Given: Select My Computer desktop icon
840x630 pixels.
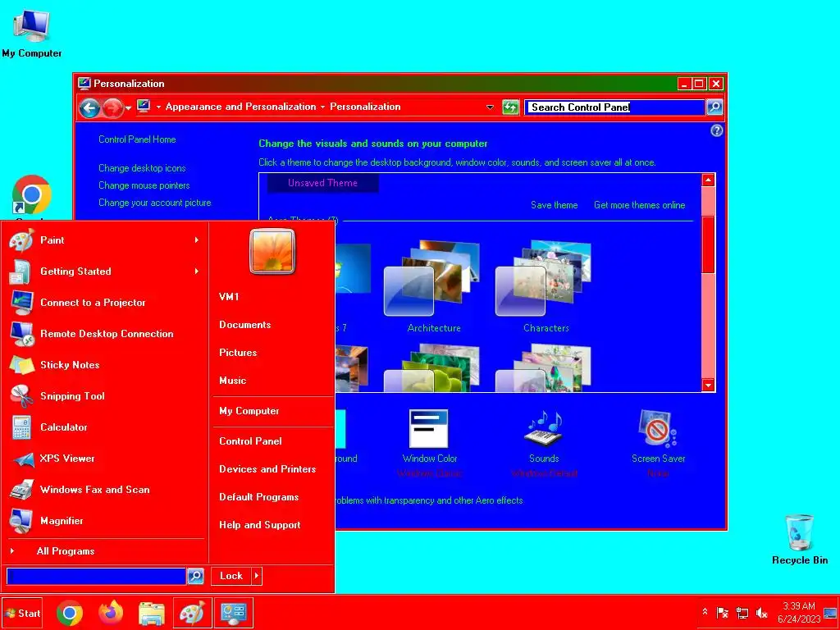Looking at the screenshot, I should click(32, 33).
